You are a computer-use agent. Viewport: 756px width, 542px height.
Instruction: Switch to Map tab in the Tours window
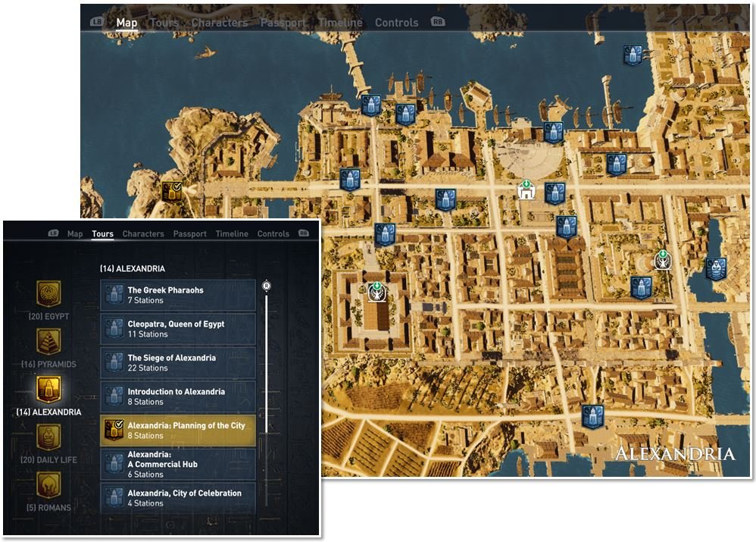click(75, 233)
